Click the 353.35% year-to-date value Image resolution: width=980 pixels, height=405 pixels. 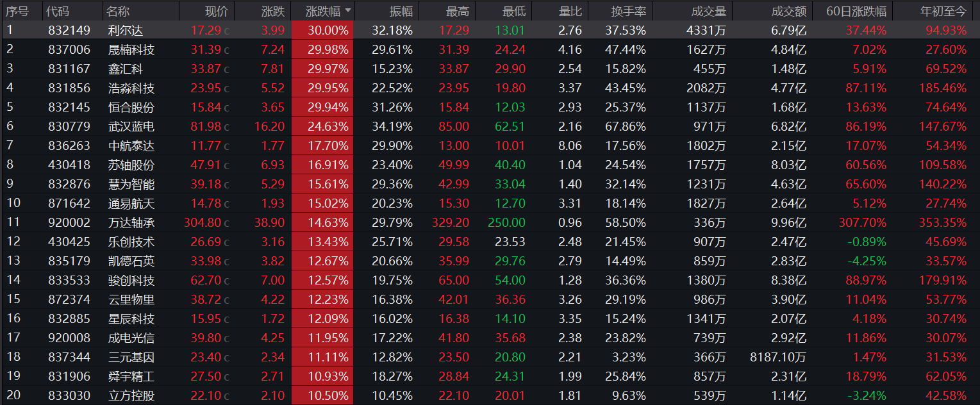click(943, 222)
